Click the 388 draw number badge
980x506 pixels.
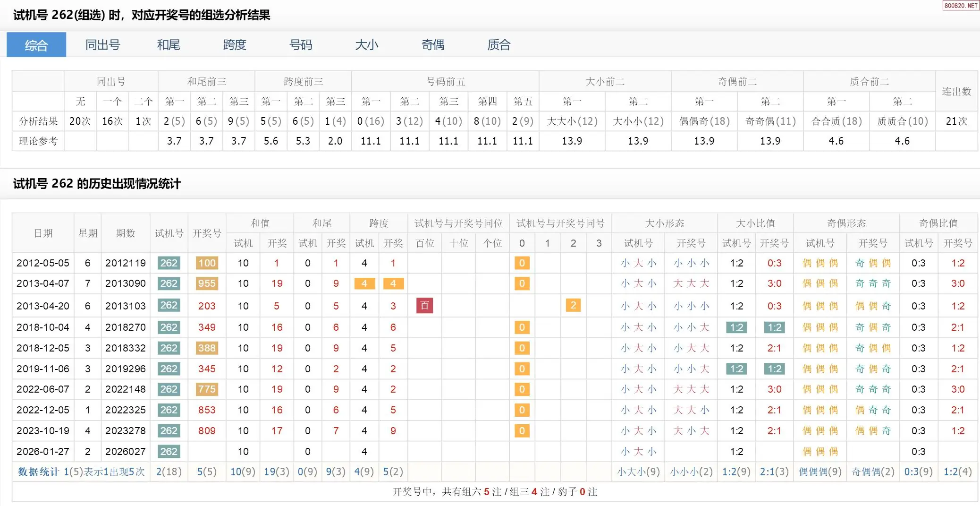(x=207, y=348)
